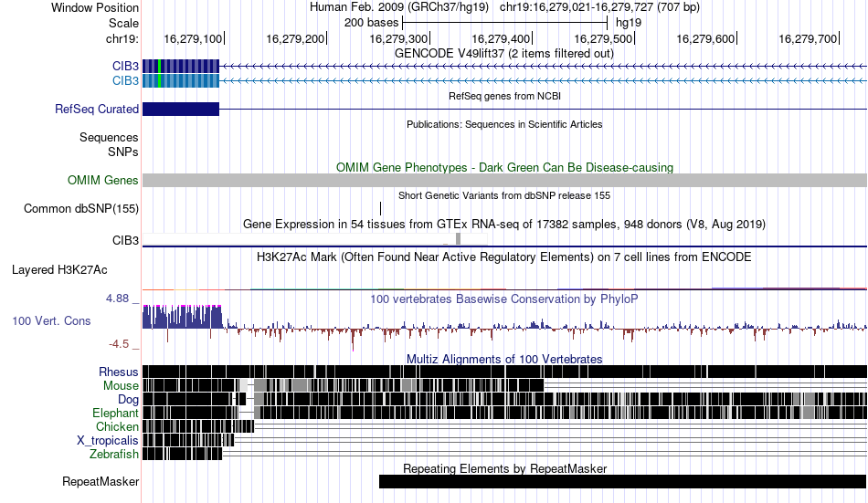The width and height of the screenshot is (868, 503).
Task: Click the Window Position label
Action: 95,7
